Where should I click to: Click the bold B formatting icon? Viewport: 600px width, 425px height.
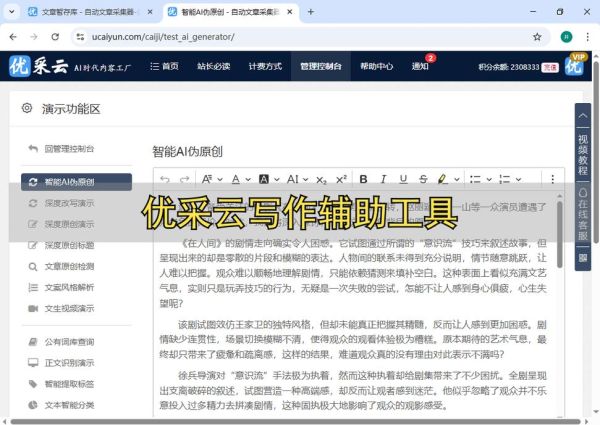pos(364,179)
